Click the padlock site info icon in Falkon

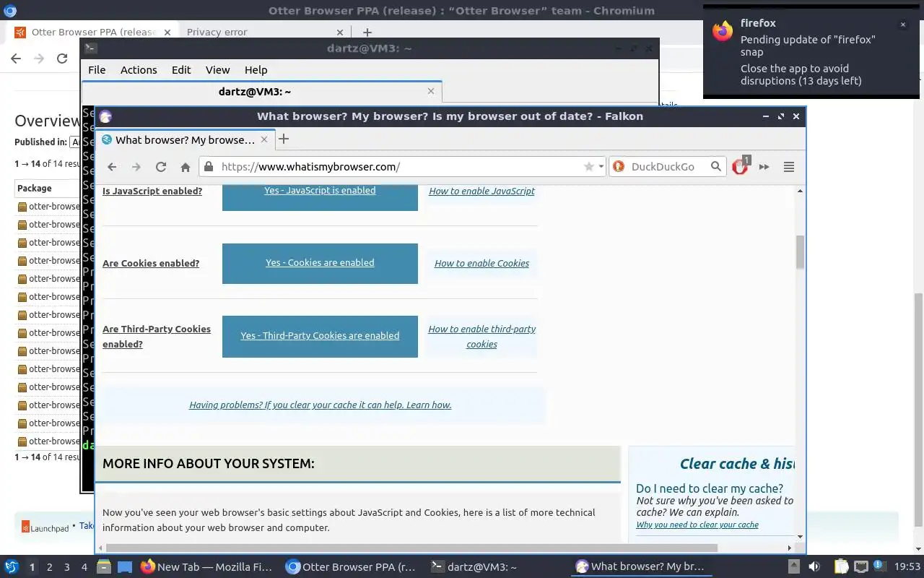click(209, 167)
